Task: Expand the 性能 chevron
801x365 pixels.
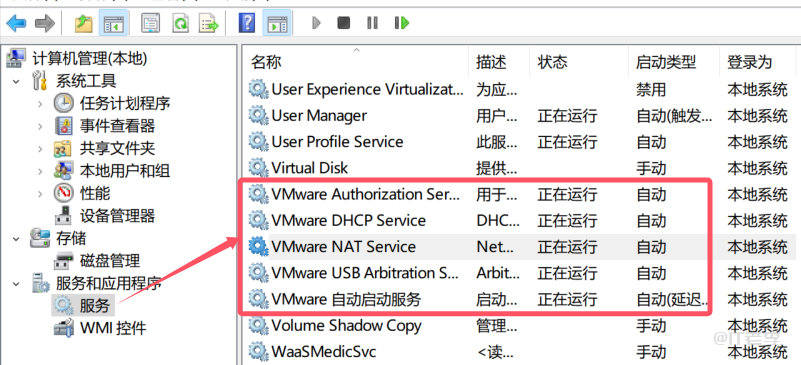Action: point(40,193)
